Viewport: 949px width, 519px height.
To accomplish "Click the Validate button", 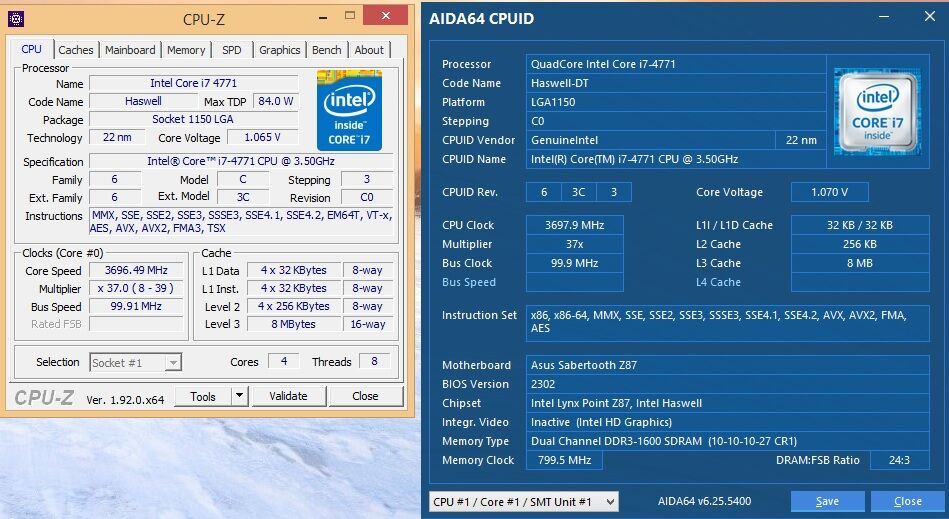I will tap(288, 396).
